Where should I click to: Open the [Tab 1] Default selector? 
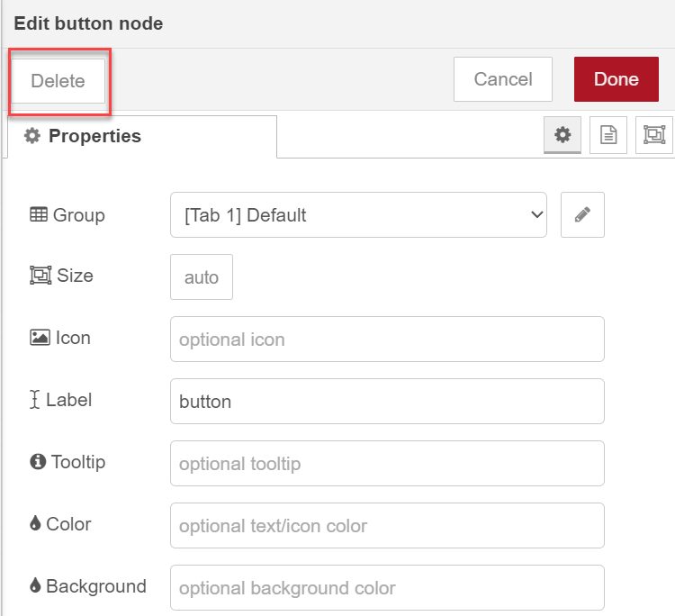tap(358, 214)
